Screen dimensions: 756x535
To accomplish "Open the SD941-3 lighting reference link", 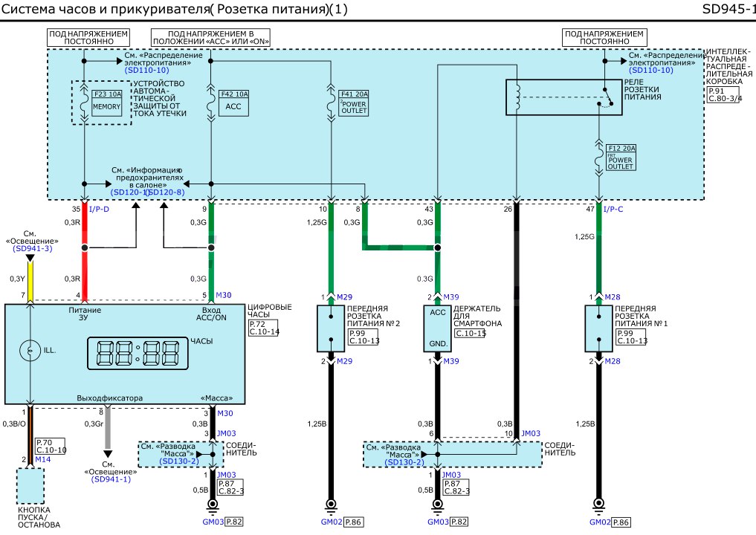I will pos(31,249).
